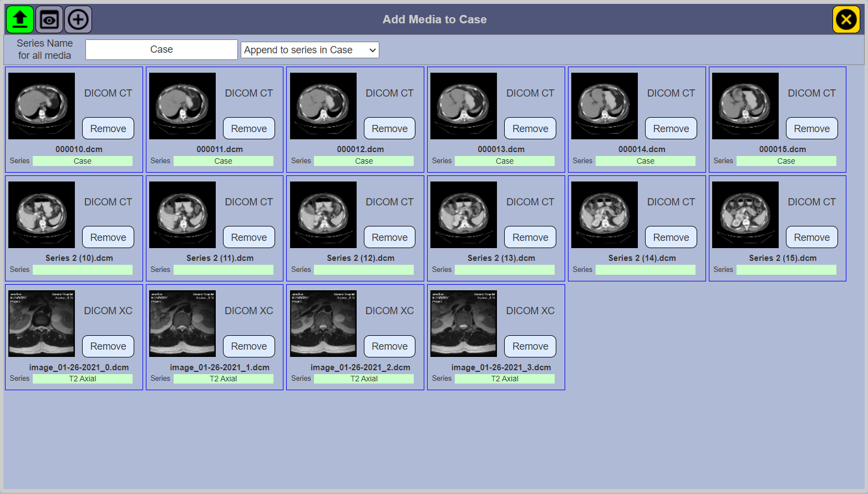Viewport: 868px width, 494px height.
Task: Remove the image_01-26-2021_0.dcm file
Action: (x=108, y=346)
